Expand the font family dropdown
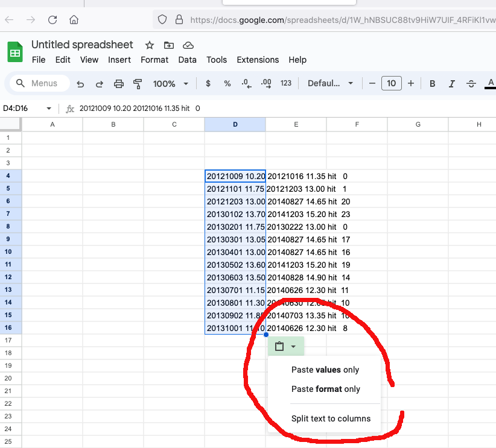 click(x=330, y=84)
